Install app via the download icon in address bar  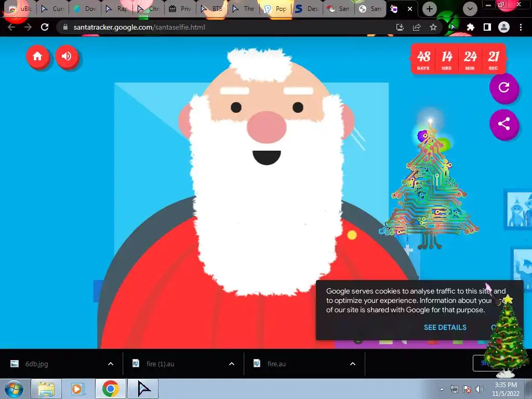pos(400,27)
